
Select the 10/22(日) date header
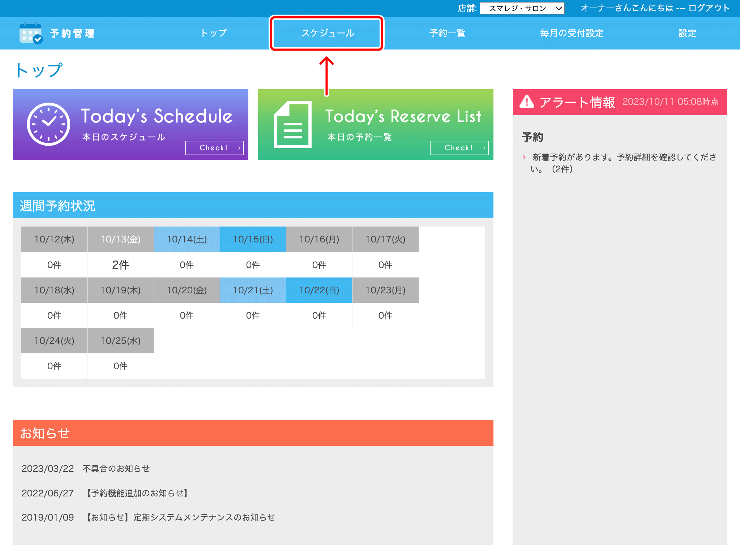pos(319,290)
